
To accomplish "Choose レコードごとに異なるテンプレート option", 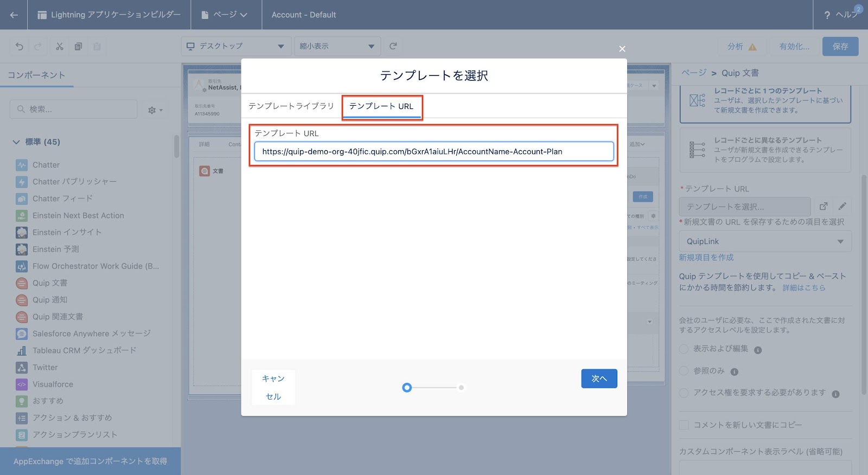I will (765, 150).
